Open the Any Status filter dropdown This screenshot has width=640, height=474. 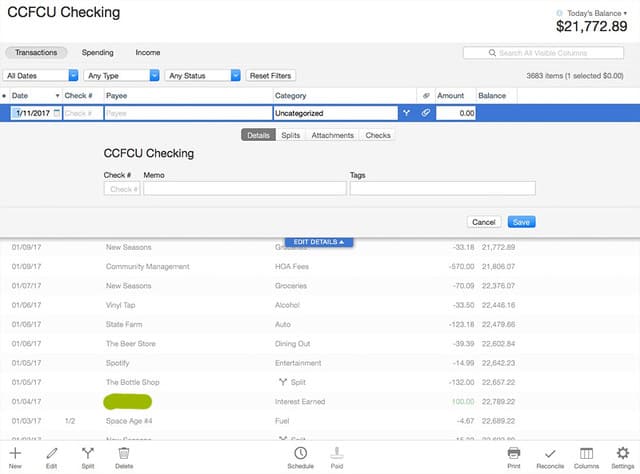pyautogui.click(x=202, y=76)
